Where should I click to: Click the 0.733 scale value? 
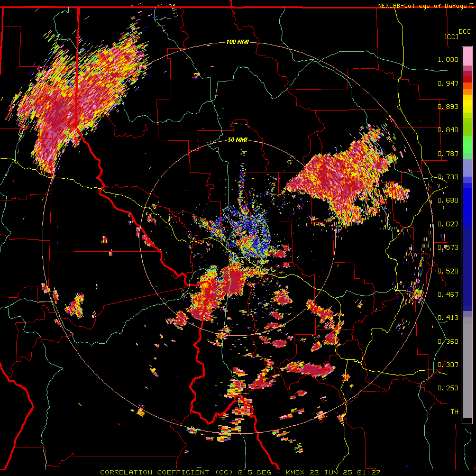coord(448,177)
